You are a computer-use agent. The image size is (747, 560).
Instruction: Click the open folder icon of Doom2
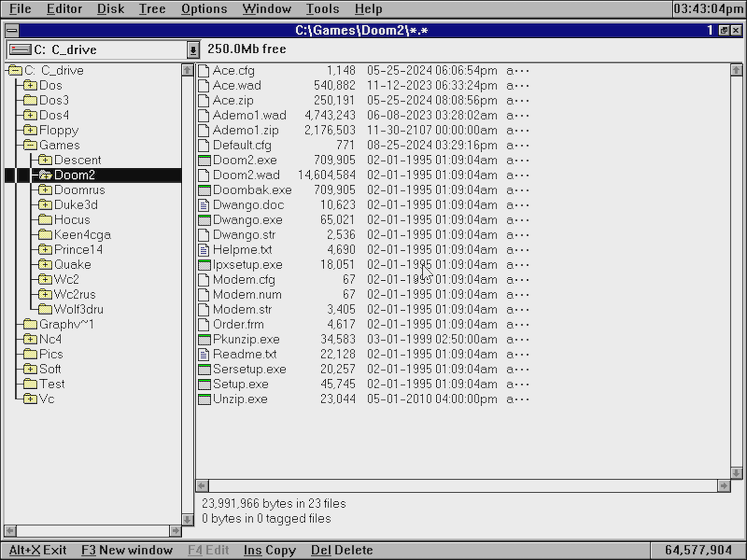coord(45,175)
